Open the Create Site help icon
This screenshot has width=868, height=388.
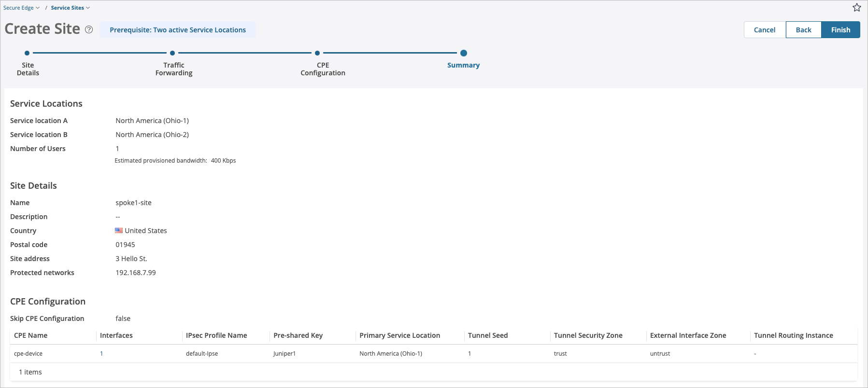click(x=89, y=29)
